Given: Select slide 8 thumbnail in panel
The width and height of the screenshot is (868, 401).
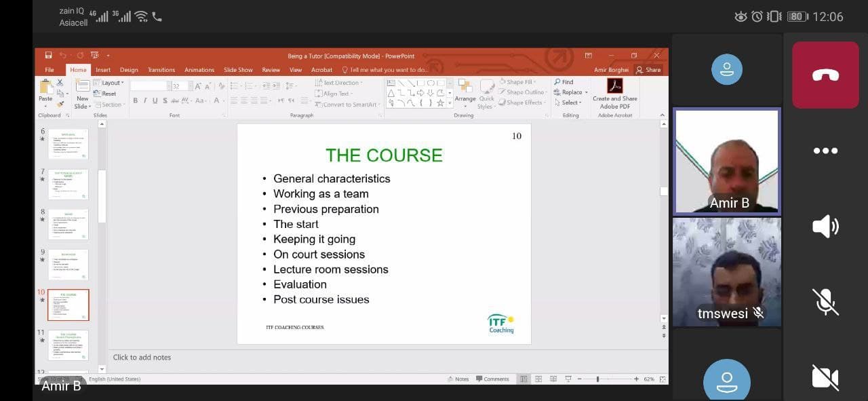Looking at the screenshot, I should coord(68,225).
